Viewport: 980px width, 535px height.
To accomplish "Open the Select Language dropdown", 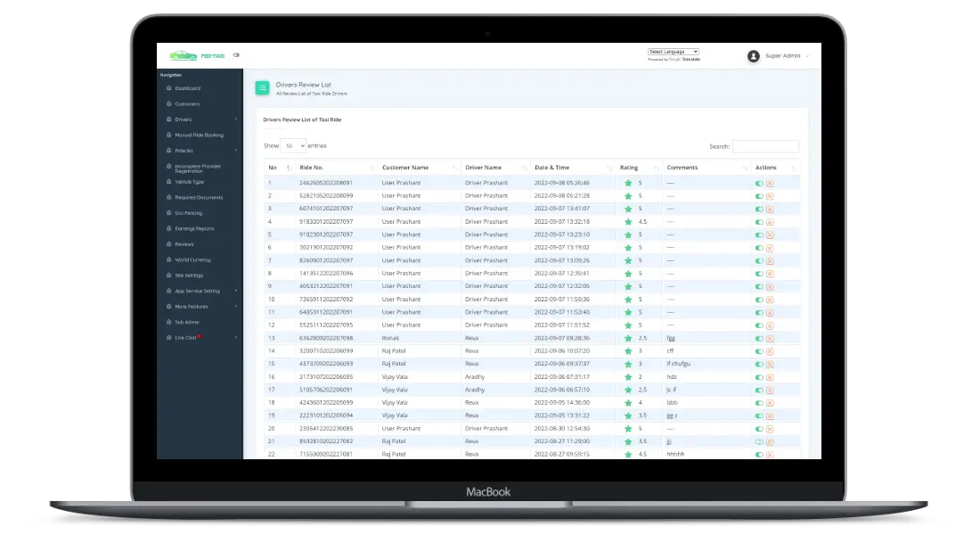I will tap(674, 52).
